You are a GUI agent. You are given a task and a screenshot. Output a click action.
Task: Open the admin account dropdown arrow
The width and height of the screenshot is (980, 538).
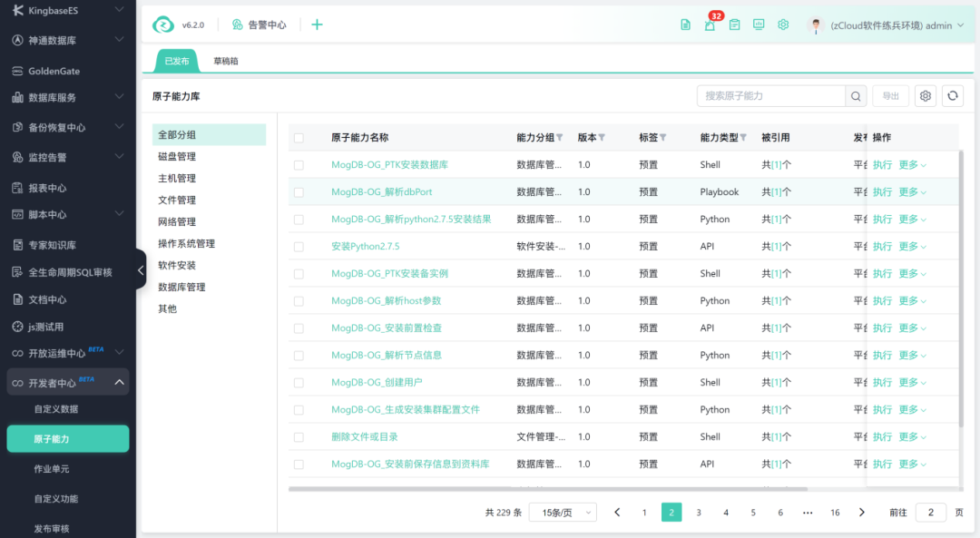(961, 25)
